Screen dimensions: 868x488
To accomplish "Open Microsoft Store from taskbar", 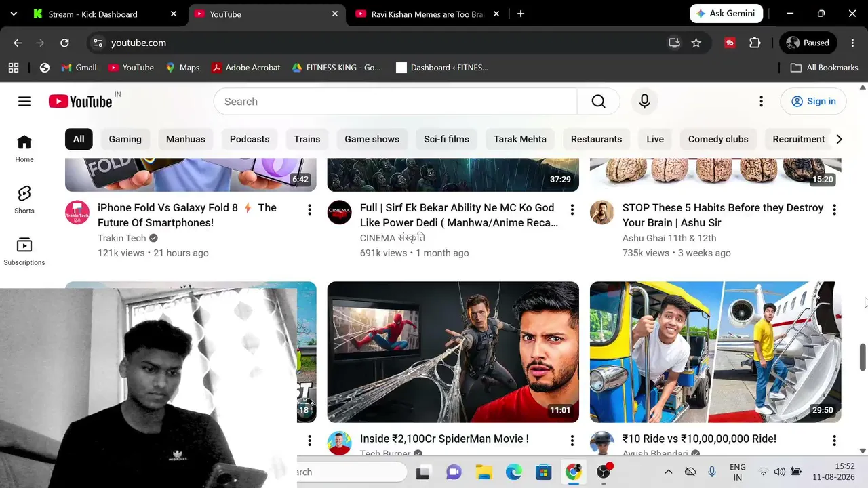I will 543,472.
